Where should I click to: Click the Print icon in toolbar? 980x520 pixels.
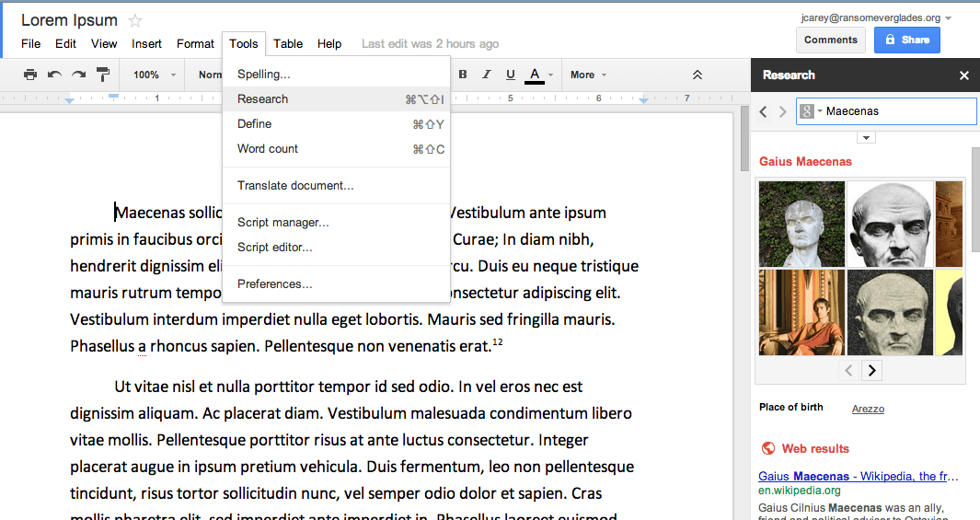point(30,75)
